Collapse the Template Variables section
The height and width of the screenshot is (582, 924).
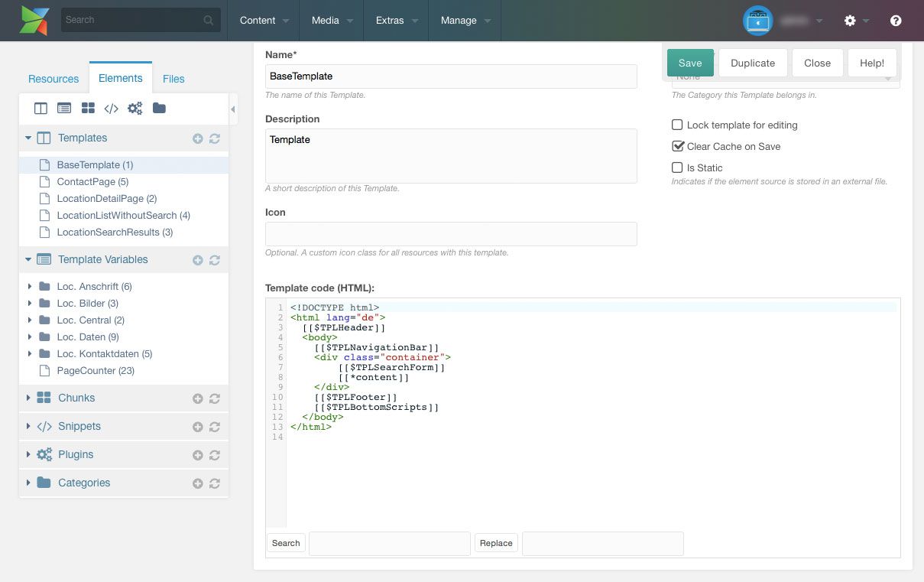pyautogui.click(x=28, y=260)
